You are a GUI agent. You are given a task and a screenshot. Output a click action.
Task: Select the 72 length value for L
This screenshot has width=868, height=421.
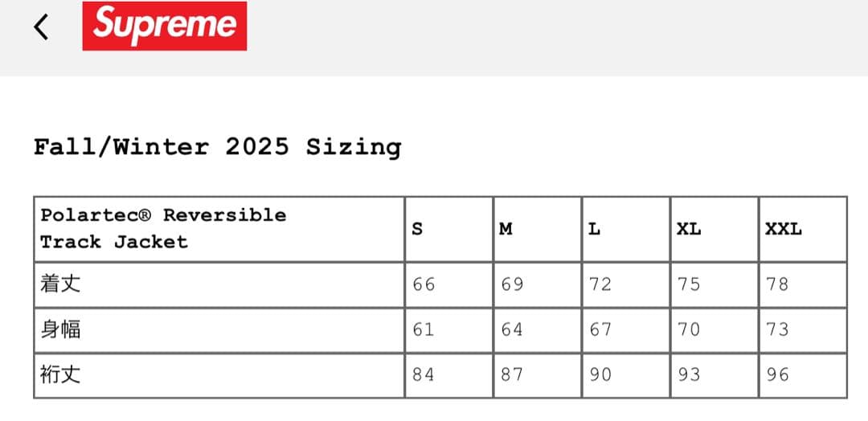coord(600,284)
